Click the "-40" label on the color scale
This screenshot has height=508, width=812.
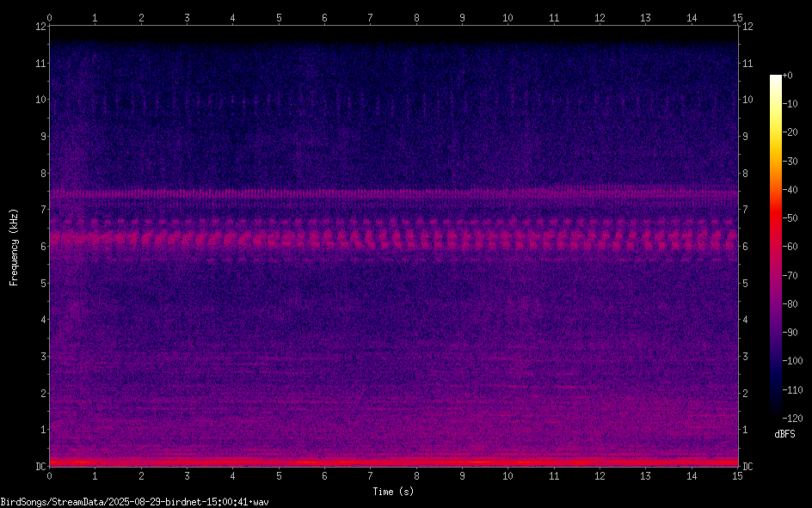pos(790,190)
